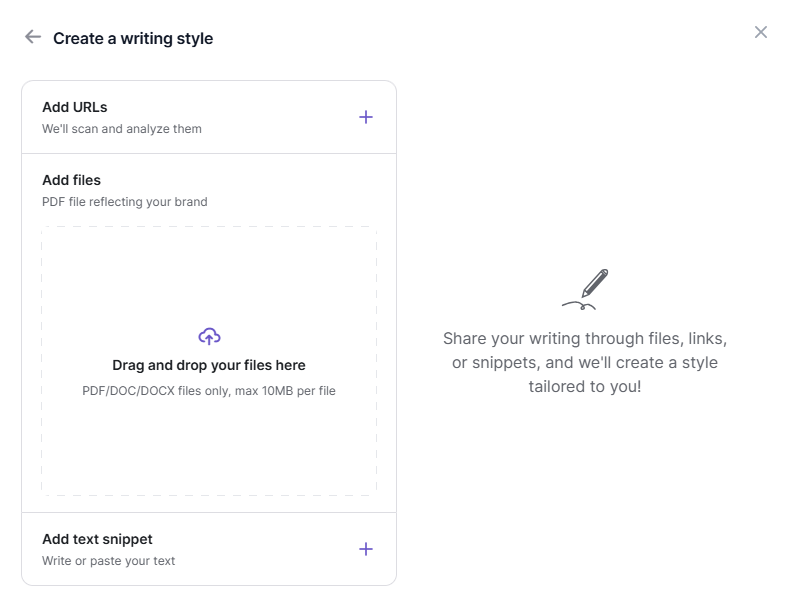
Task: Click the cloud upload icon
Action: [209, 336]
